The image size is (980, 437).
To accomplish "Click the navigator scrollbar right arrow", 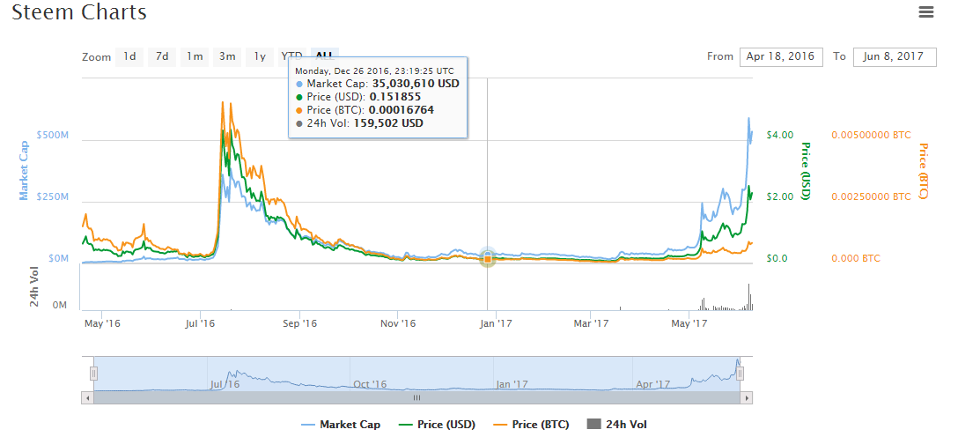I will [747, 397].
